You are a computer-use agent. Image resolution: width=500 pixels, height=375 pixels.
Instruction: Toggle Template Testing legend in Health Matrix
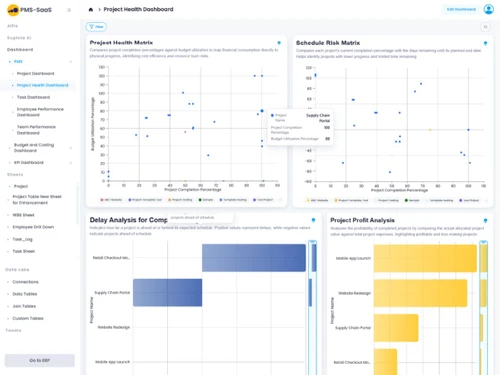coord(233,200)
